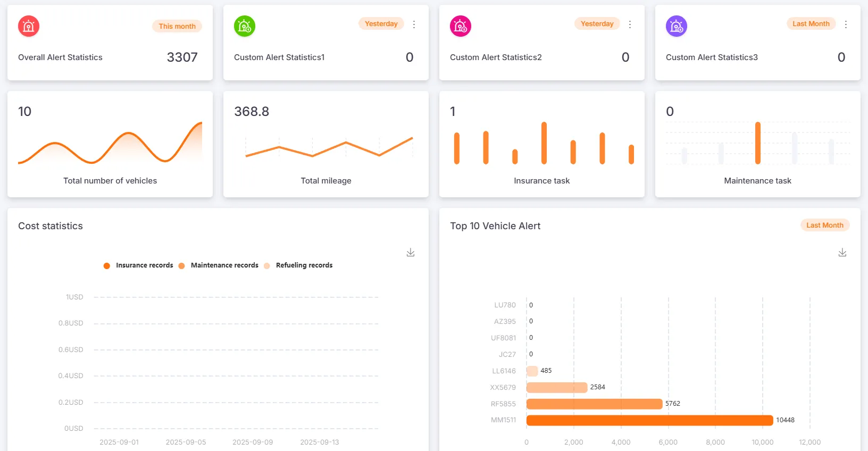
Task: Click the MM1511 bar showing 10448
Action: [649, 420]
